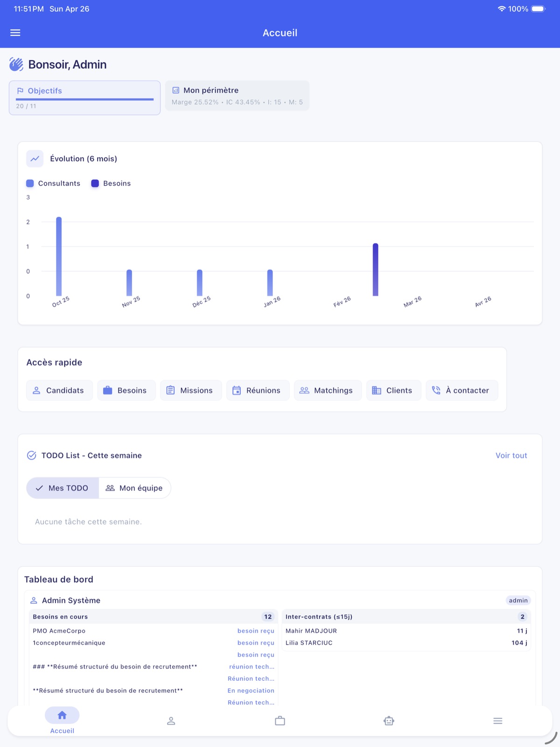Image resolution: width=560 pixels, height=747 pixels.
Task: Open the PMO AcmeCorpo besoin row
Action: (x=154, y=631)
